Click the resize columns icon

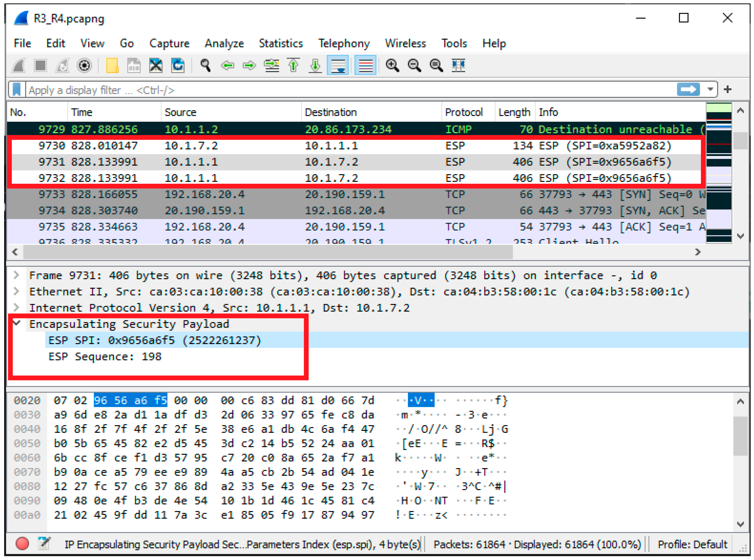tap(458, 65)
